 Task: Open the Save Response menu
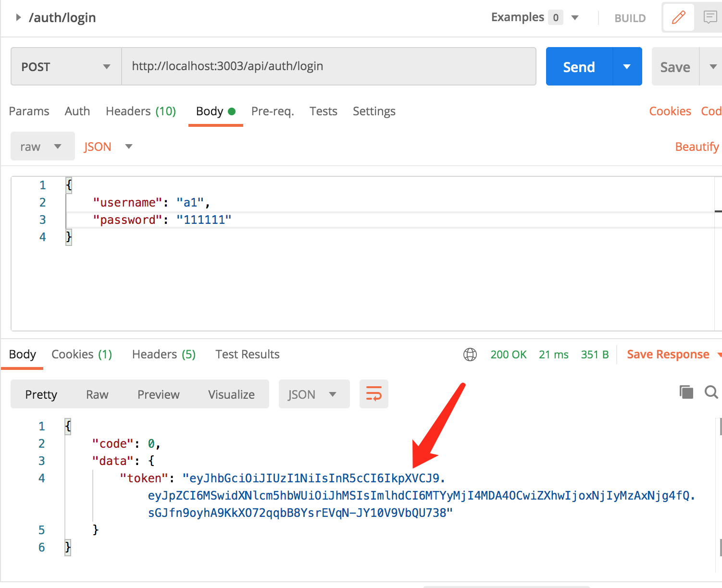(x=674, y=355)
